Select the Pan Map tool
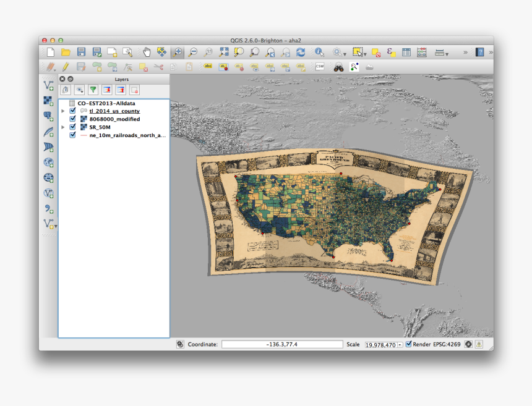This screenshot has height=406, width=532. point(147,52)
